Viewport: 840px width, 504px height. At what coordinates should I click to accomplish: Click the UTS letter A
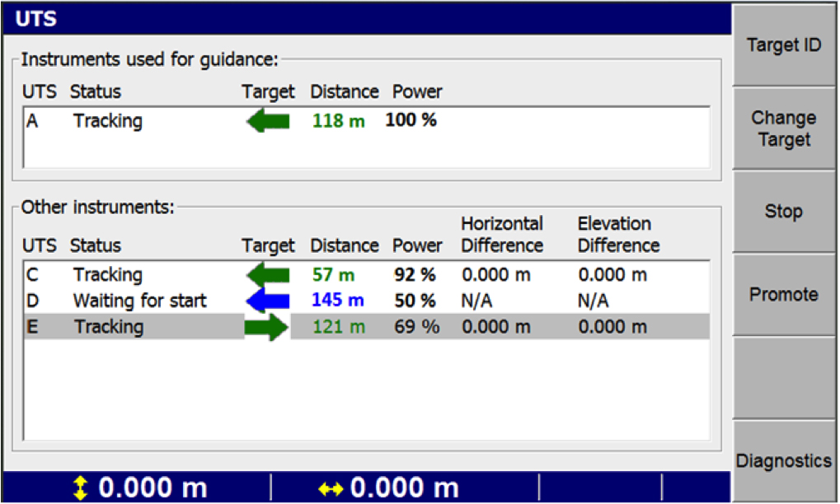tap(32, 121)
